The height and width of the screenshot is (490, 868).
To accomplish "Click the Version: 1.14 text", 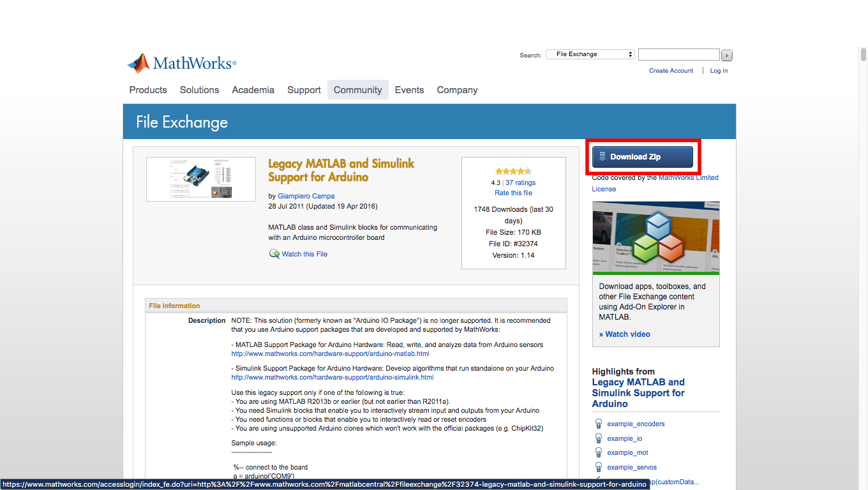I will pos(513,255).
